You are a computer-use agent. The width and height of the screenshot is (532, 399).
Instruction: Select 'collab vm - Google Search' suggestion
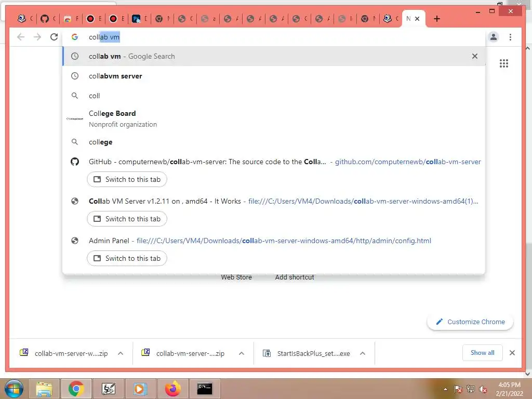274,56
